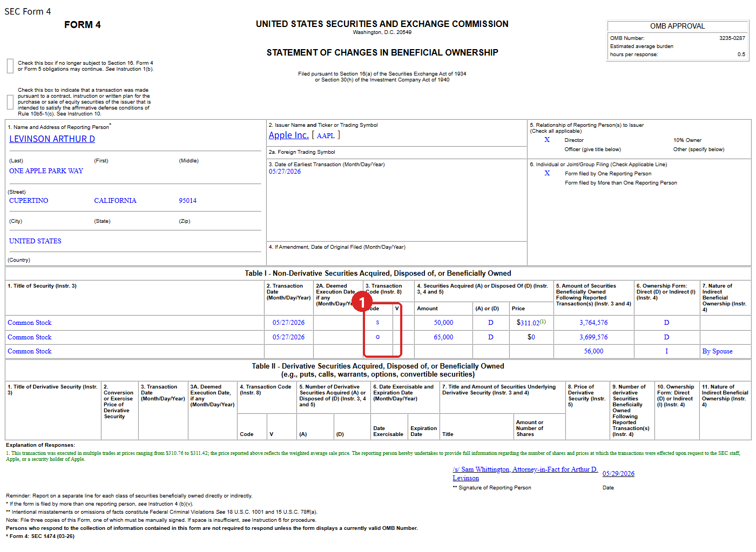The height and width of the screenshot is (552, 756).
Task: Click the 50,000 amount value
Action: click(x=443, y=323)
